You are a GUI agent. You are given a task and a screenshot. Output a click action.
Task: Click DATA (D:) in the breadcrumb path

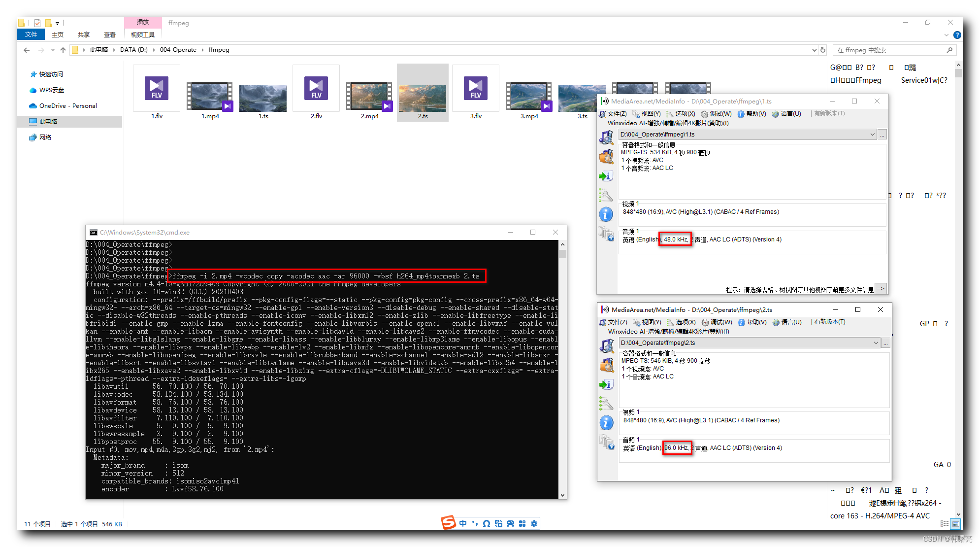(134, 50)
